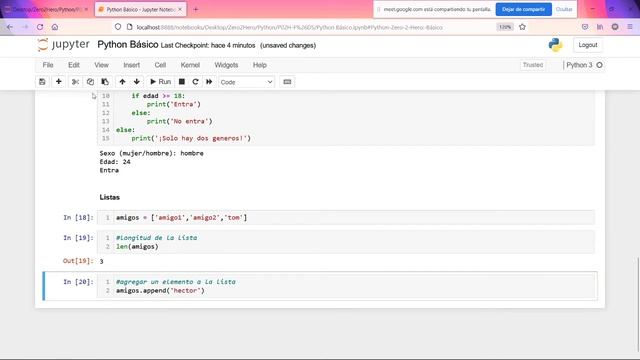Restart kernel and run all cells icon
Image resolution: width=640 pixels, height=360 pixels.
pos(209,82)
